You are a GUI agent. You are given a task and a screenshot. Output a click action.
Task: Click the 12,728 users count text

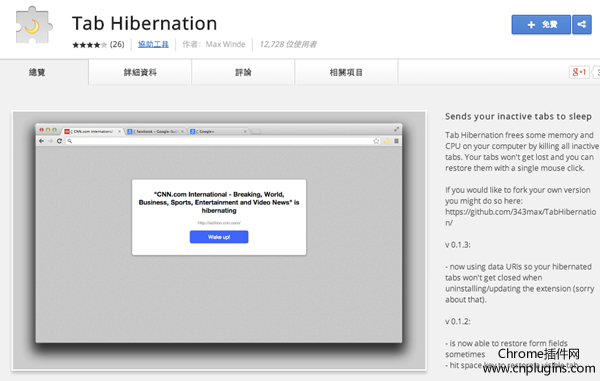pos(288,44)
